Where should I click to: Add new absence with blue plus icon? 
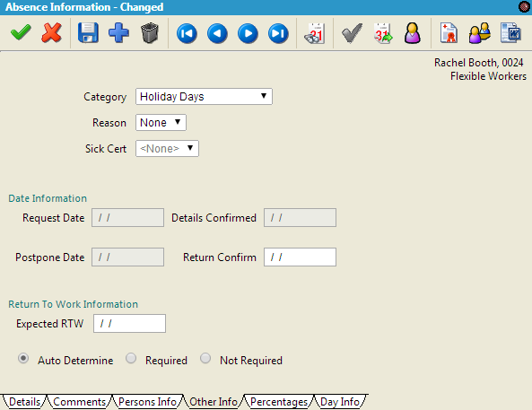[x=118, y=33]
